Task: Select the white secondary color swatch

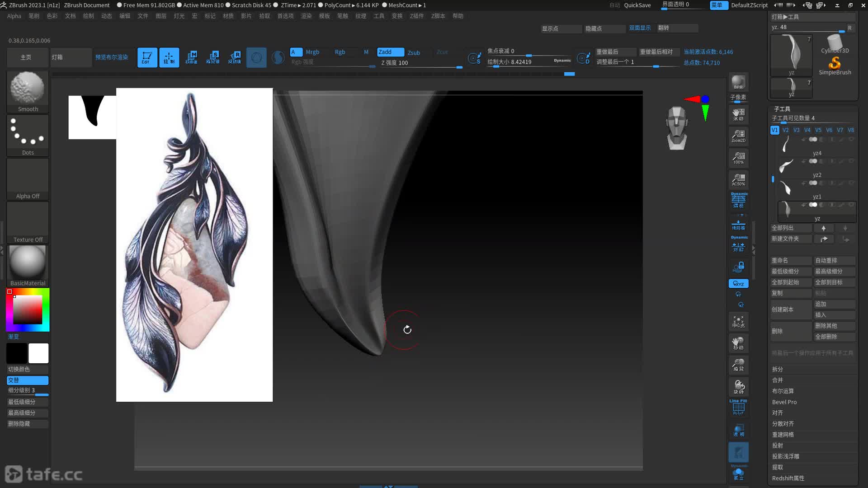Action: (x=38, y=353)
